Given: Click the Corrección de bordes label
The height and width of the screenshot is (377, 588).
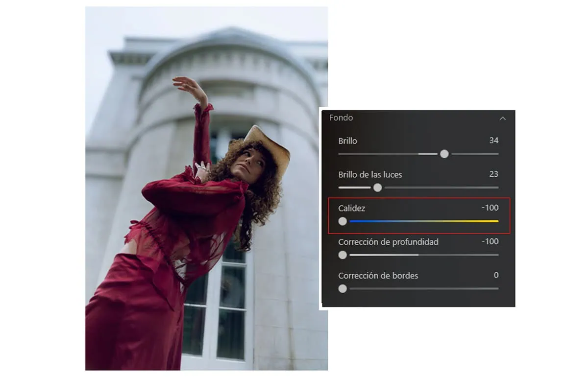Looking at the screenshot, I should [378, 276].
